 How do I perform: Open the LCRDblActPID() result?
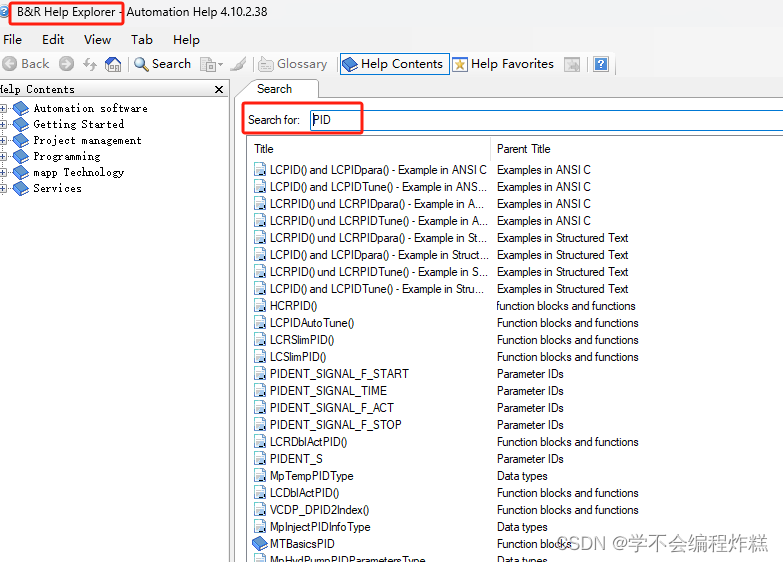click(x=309, y=442)
